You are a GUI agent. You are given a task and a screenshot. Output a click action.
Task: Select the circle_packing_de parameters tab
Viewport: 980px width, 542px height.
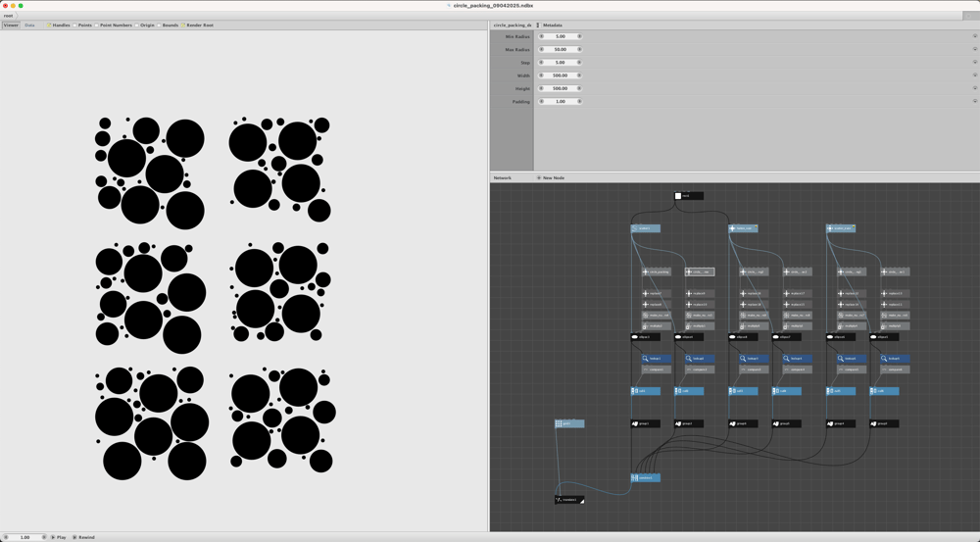[513, 25]
